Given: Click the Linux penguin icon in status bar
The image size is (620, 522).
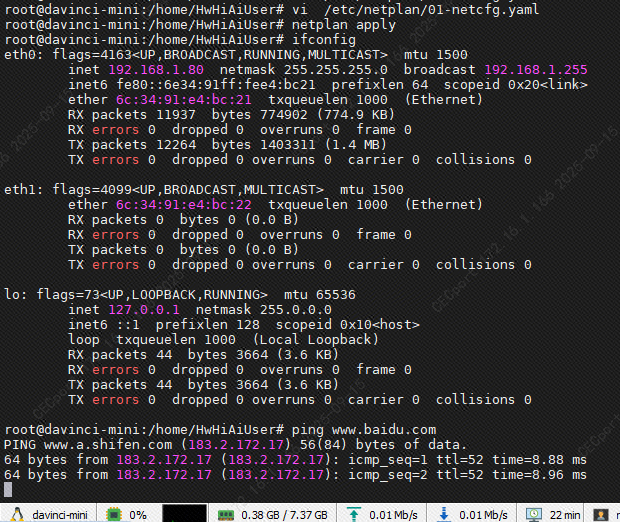Looking at the screenshot, I should 17,514.
